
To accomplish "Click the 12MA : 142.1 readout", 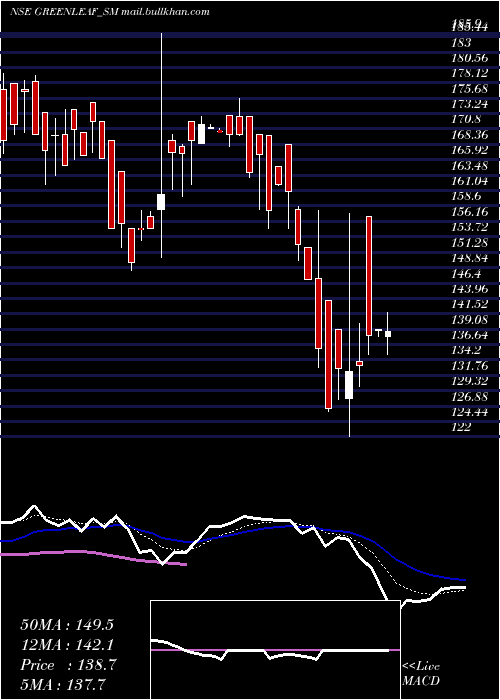I will pyautogui.click(x=67, y=644).
